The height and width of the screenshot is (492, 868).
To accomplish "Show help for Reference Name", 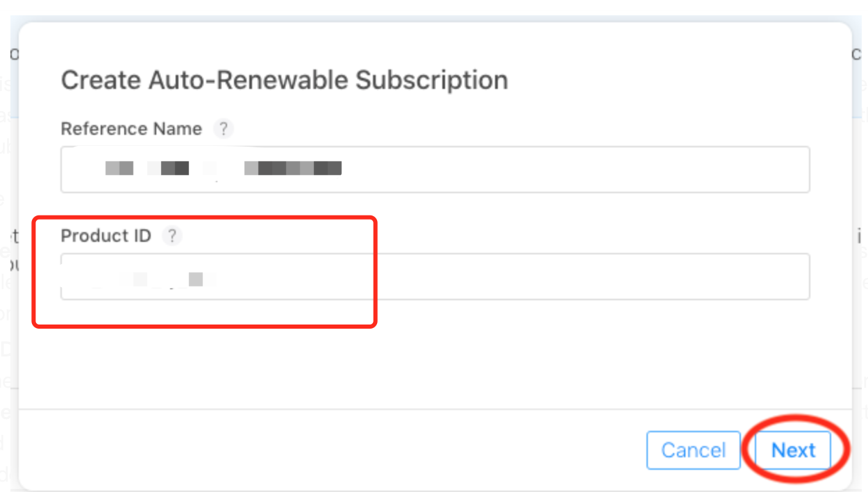I will tap(223, 129).
